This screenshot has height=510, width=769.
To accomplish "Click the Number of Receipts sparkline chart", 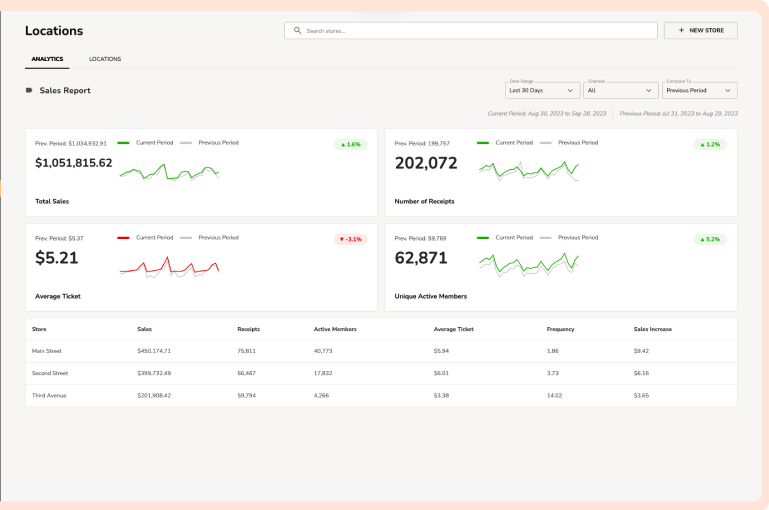I will click(529, 171).
